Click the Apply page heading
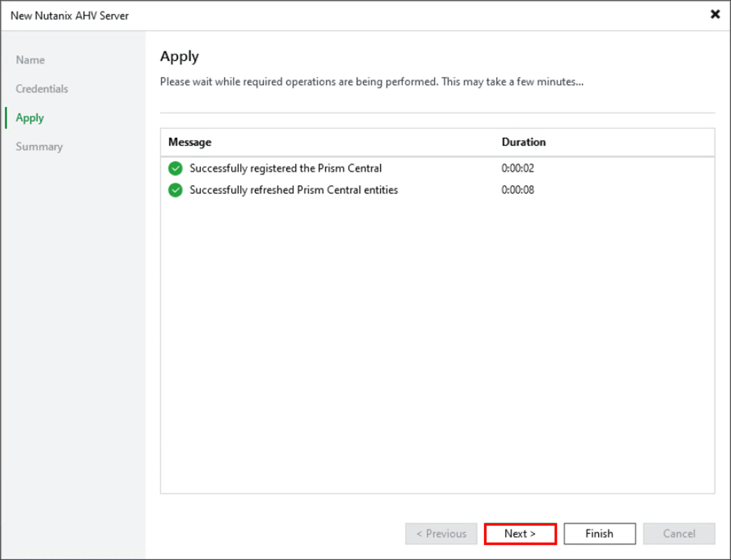This screenshot has width=731, height=560. (x=179, y=56)
